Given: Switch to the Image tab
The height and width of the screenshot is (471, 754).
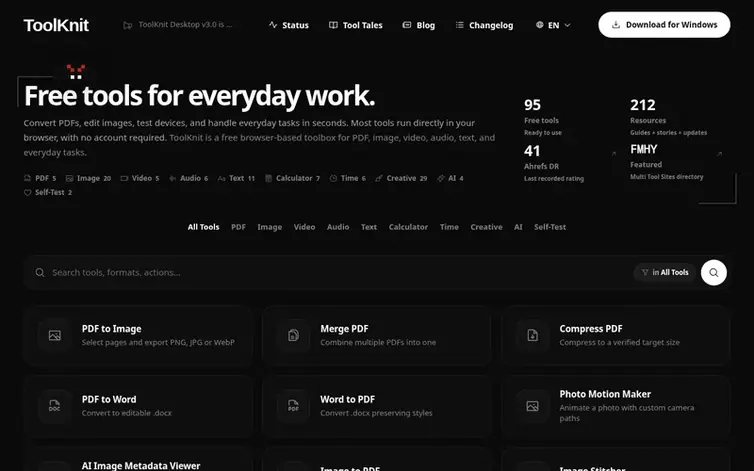Looking at the screenshot, I should (270, 227).
